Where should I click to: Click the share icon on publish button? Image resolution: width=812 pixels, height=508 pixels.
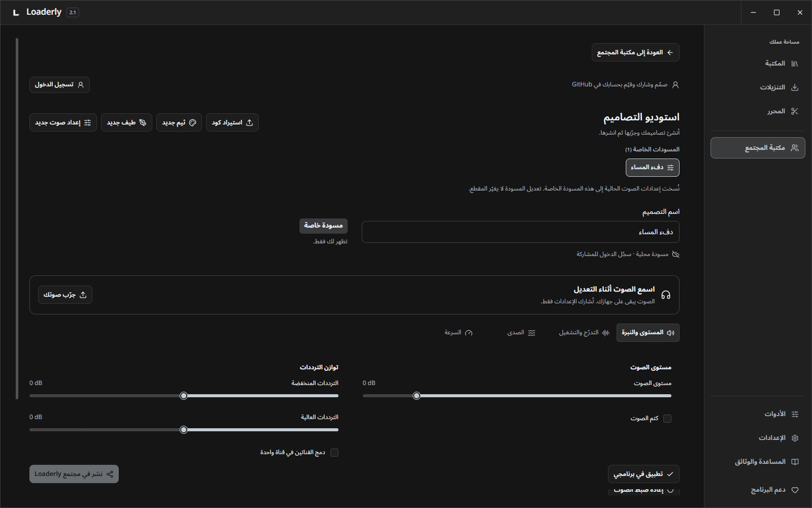[110, 474]
